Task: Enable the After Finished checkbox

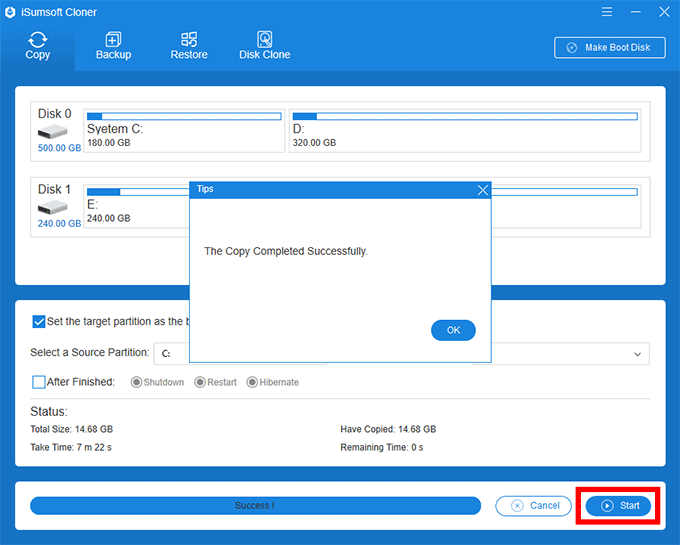Action: tap(39, 382)
